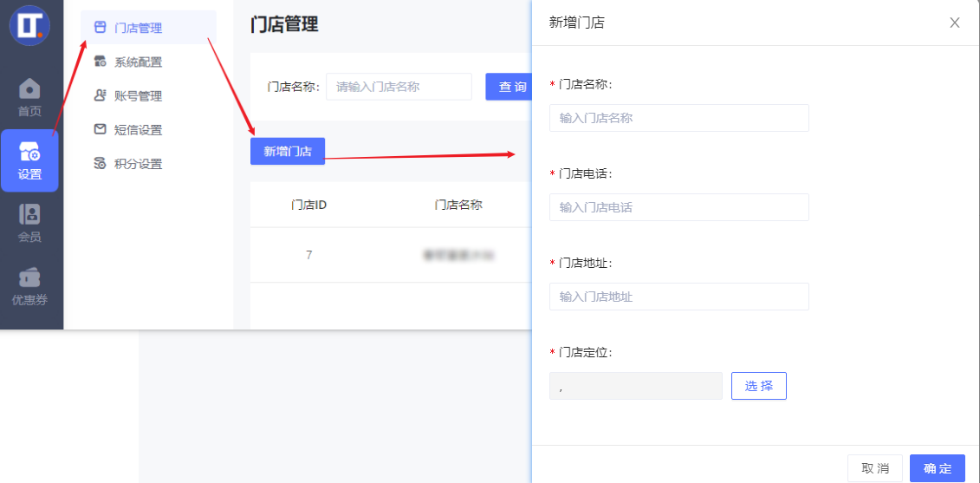Screen dimensions: 980x483
Task: Click store ID cell 7
Action: (x=308, y=255)
